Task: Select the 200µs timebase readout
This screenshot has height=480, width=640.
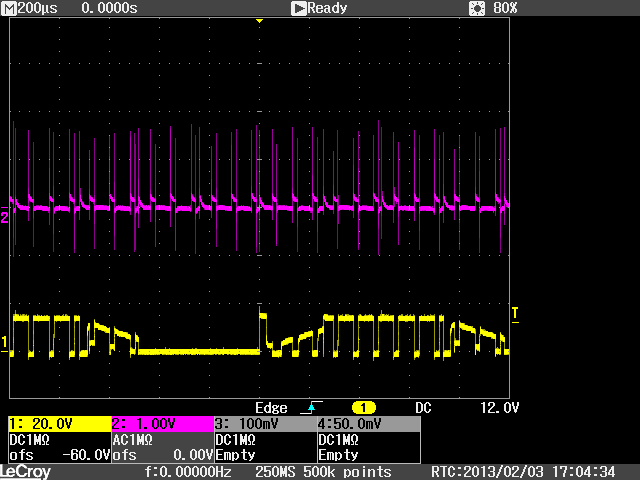Action: (x=38, y=8)
